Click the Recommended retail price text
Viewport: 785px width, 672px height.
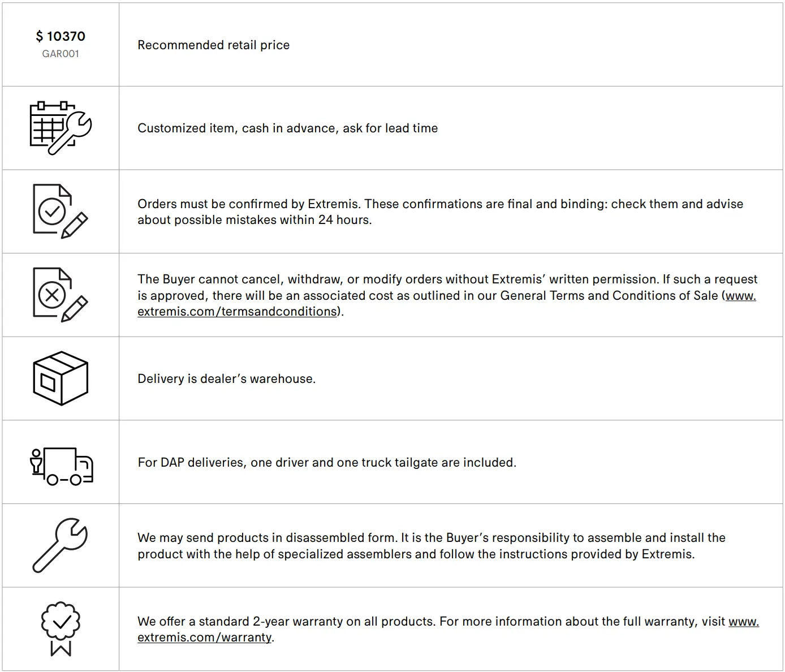point(213,45)
